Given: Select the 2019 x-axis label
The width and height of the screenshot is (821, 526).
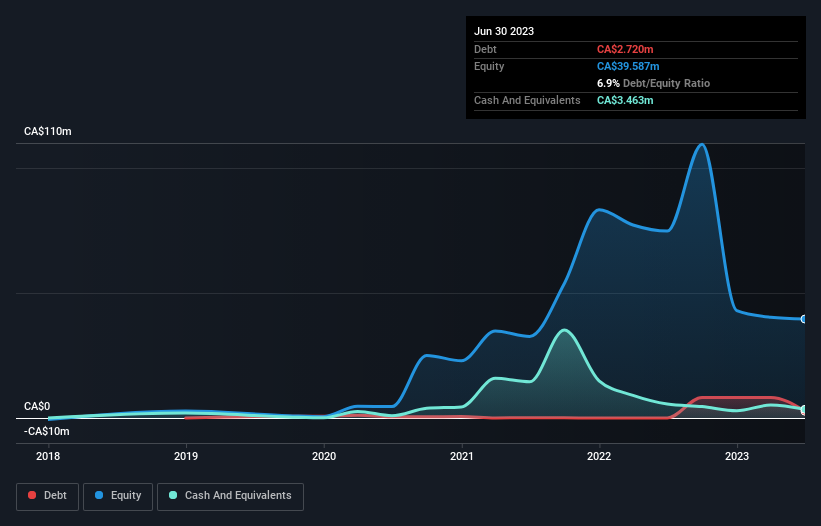Looking at the screenshot, I should (186, 456).
